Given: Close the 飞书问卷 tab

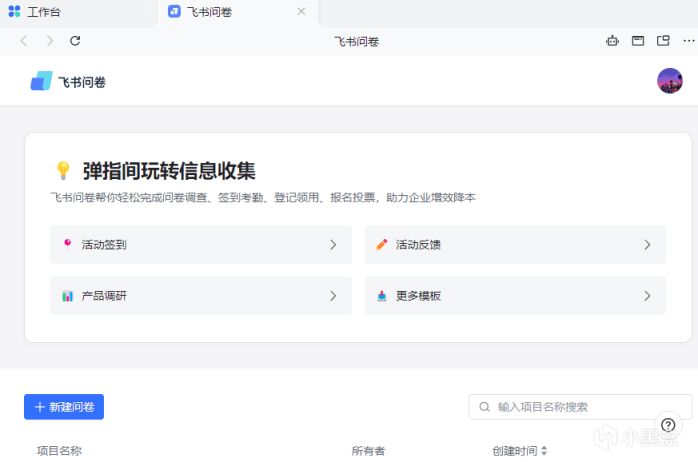Looking at the screenshot, I should point(301,12).
